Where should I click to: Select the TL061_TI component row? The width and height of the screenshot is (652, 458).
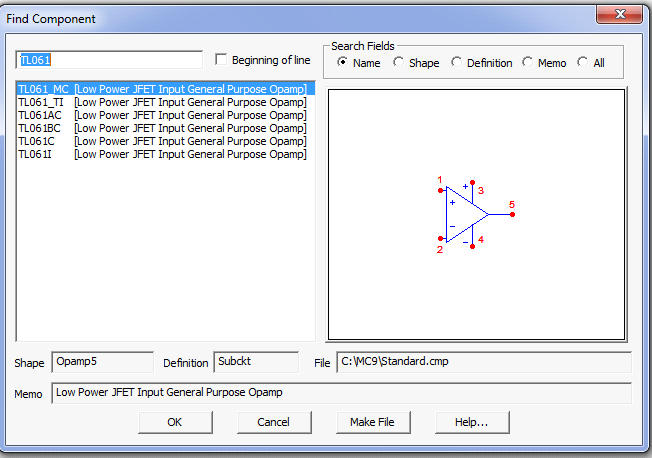coord(165,102)
